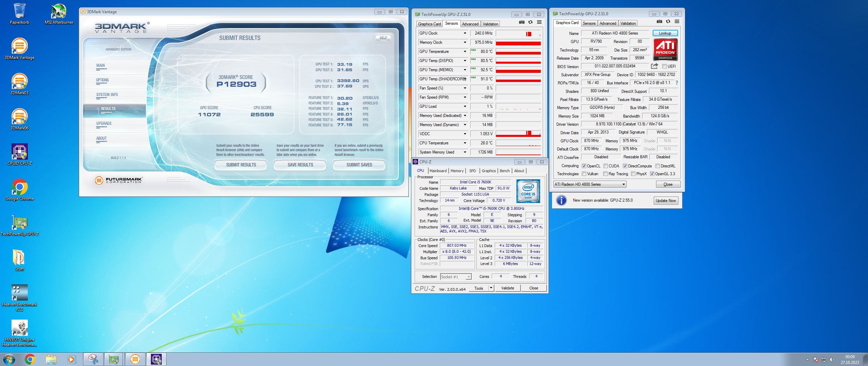Click the Lookup button in GPU-Z
Screen dimensions: 868x366
[x=665, y=33]
